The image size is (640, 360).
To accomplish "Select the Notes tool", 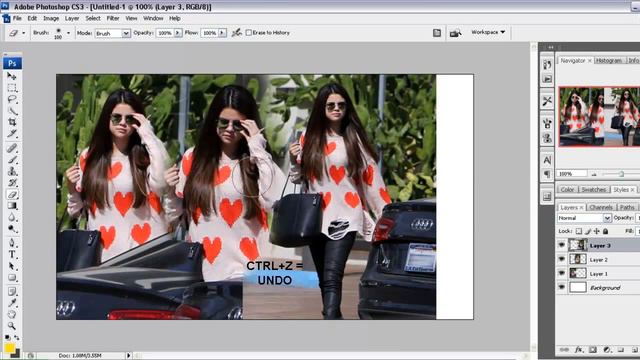I will click(x=12, y=291).
